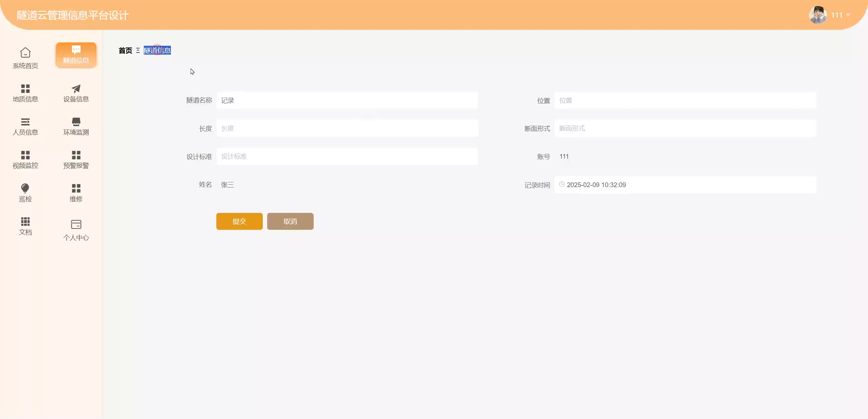
Task: Open 个人中心 card icon
Action: [76, 224]
